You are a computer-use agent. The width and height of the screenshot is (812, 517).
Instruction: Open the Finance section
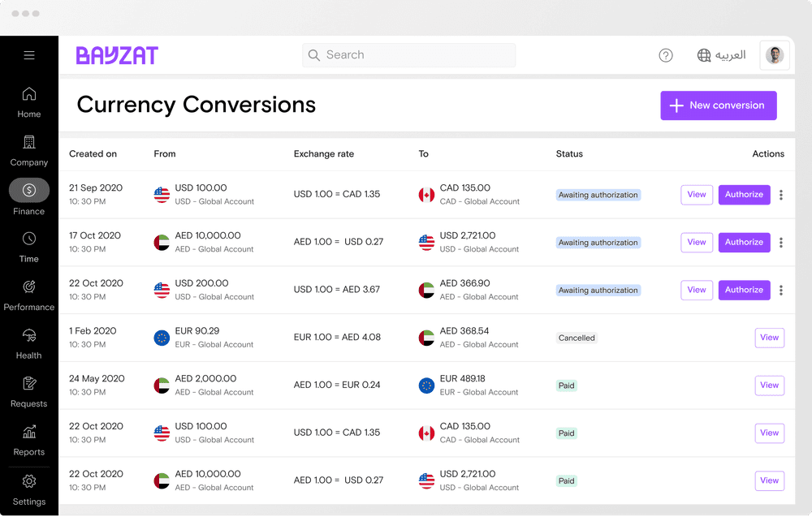(x=28, y=195)
